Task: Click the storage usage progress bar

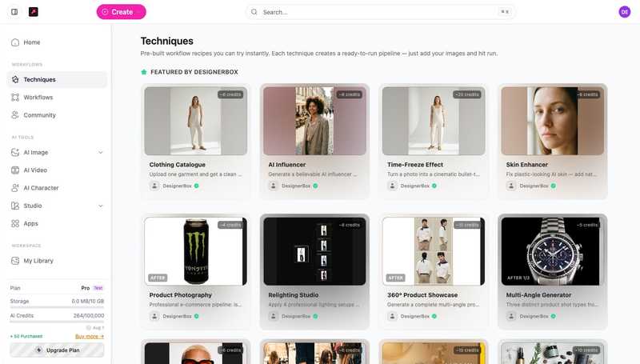Action: pos(57,307)
